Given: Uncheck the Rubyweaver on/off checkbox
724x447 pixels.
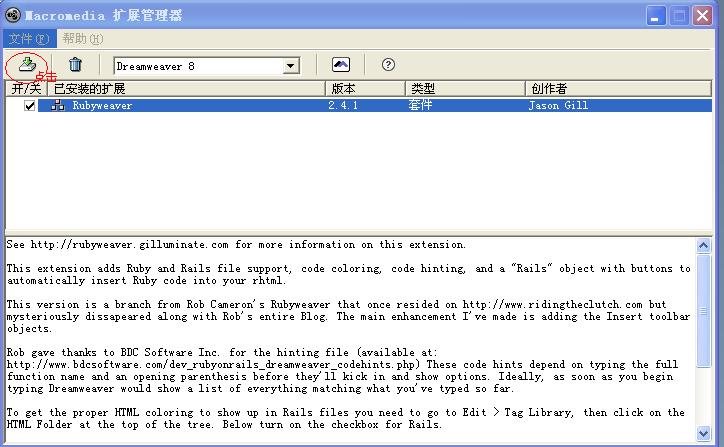Looking at the screenshot, I should pyautogui.click(x=30, y=106).
